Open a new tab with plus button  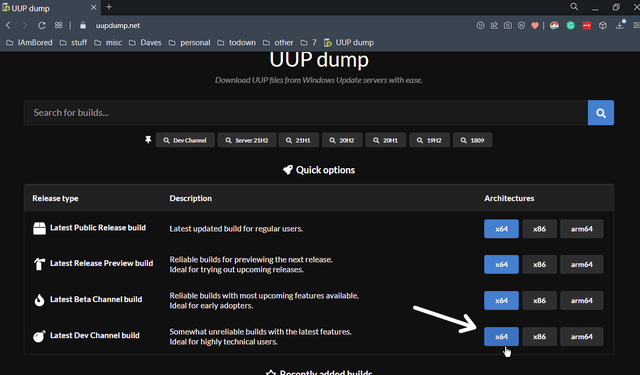click(109, 7)
